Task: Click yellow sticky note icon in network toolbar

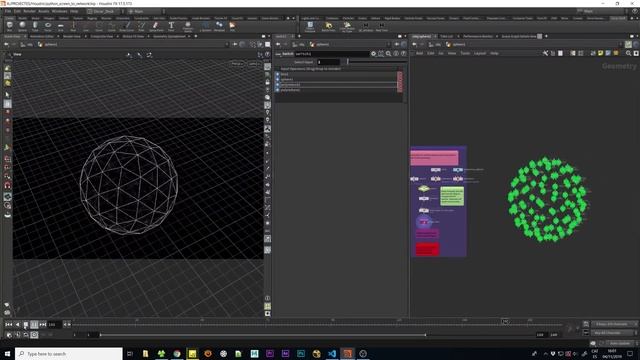Action: pyautogui.click(x=600, y=53)
